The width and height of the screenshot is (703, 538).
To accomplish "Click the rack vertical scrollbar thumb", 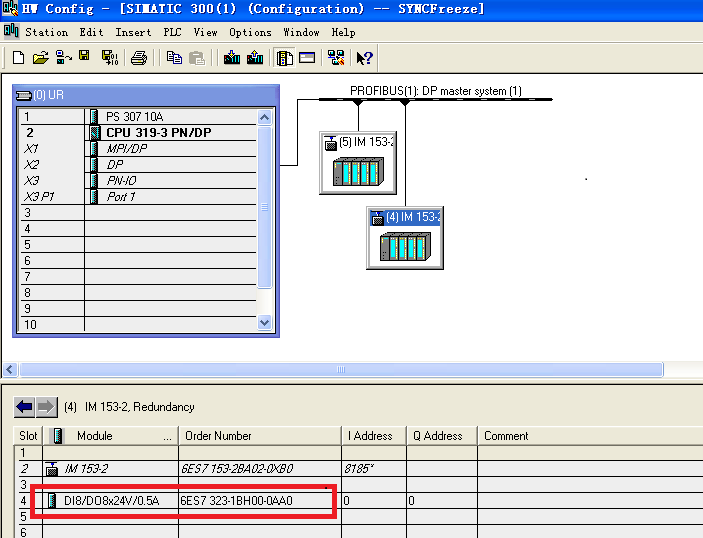I will click(265, 207).
